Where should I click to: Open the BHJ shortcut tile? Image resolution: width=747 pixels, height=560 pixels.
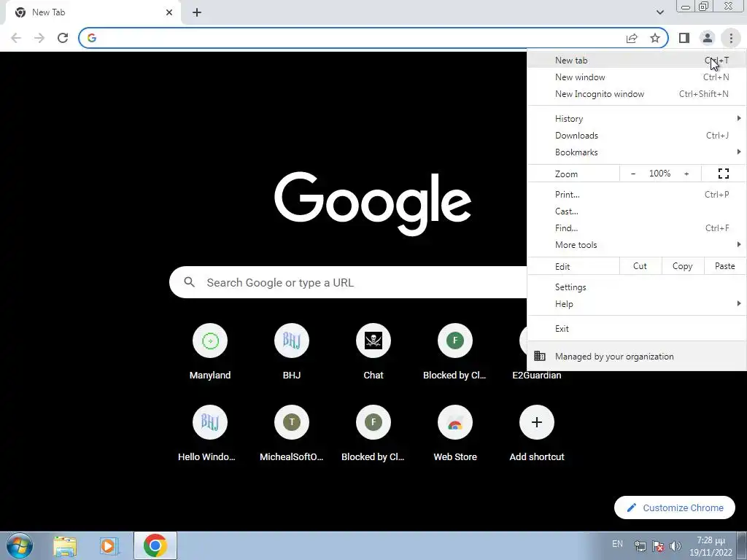pyautogui.click(x=292, y=352)
